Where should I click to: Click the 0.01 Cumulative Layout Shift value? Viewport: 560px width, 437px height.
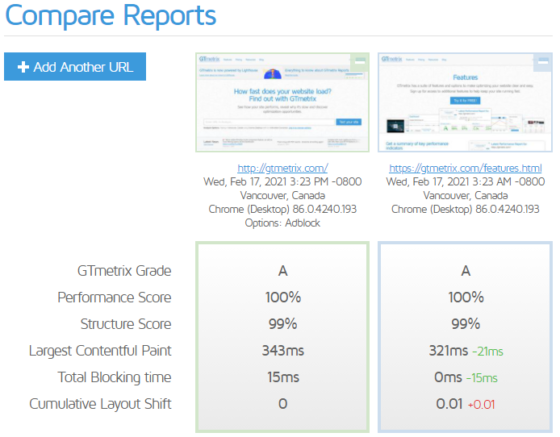449,404
